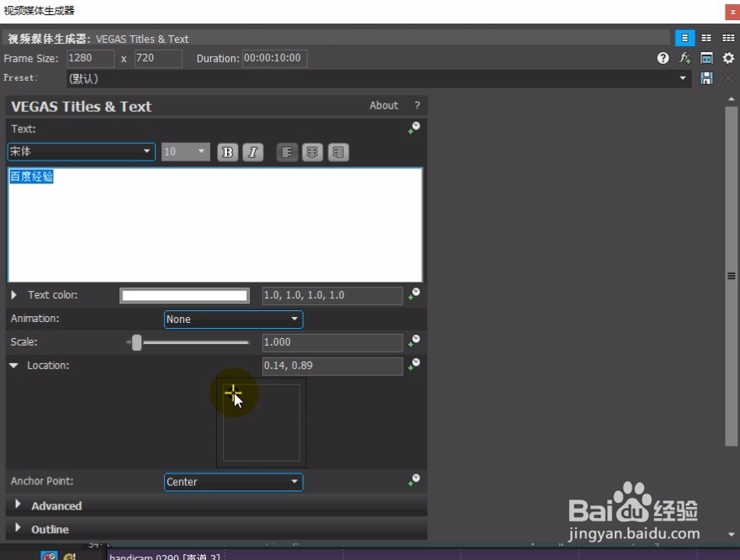740x560 pixels.
Task: Click the scroll down arrow
Action: pos(731,535)
